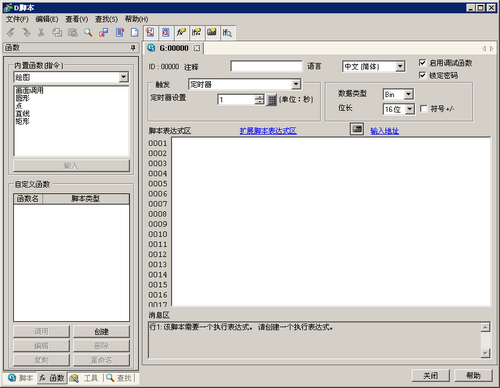
Task: Open the keypad icon beside timer value
Action: coord(272,100)
